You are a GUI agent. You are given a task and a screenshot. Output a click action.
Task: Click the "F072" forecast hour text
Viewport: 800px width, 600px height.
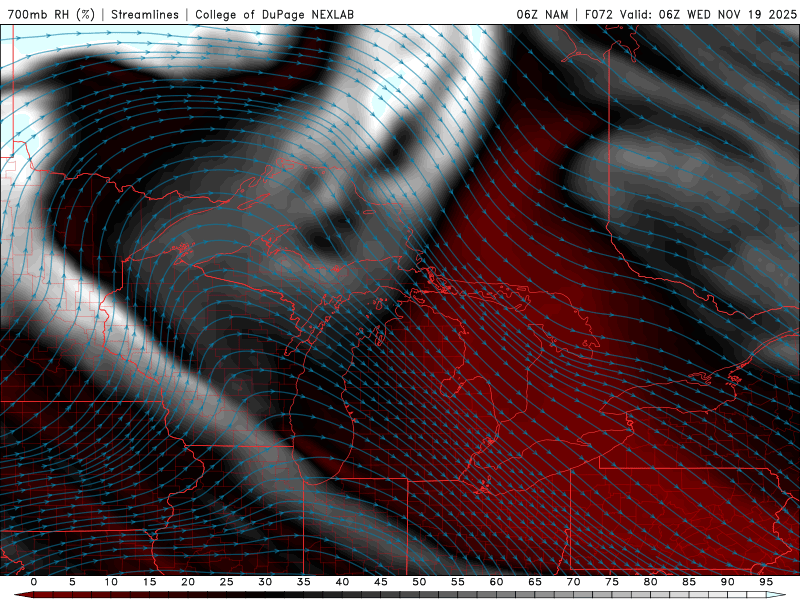tap(600, 14)
